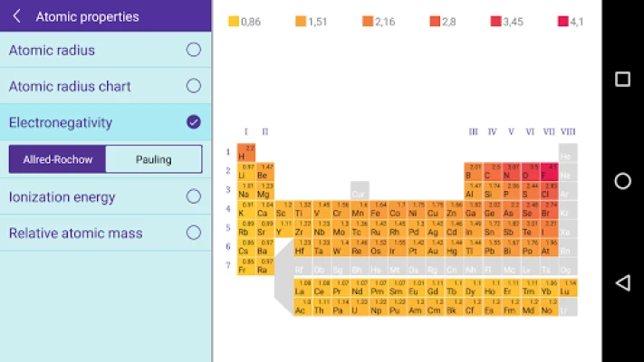Tap the Fluorine element cell
Viewport: 644px width, 362px height.
tap(549, 172)
